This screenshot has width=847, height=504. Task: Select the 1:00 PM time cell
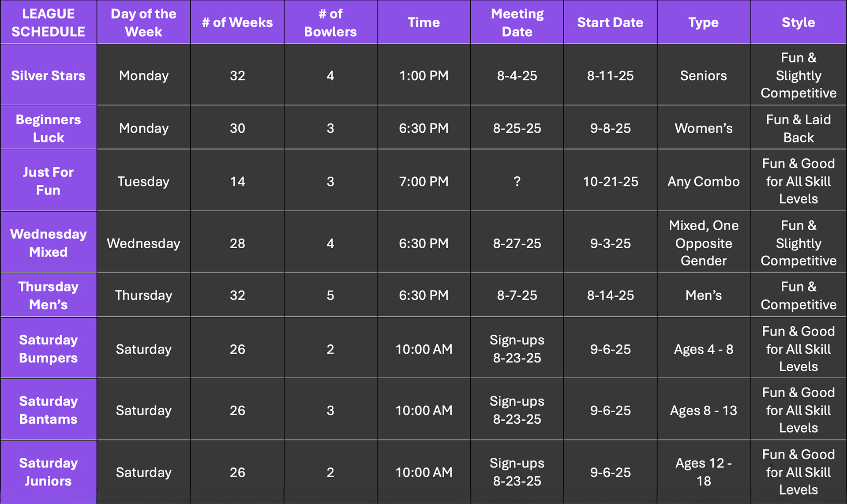pos(423,75)
